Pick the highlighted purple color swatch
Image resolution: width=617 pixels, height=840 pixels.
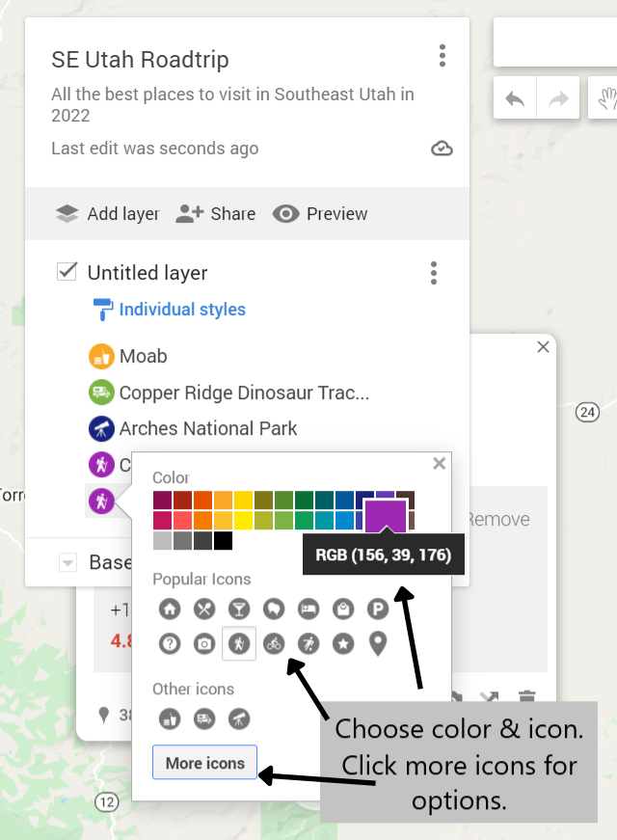386,516
